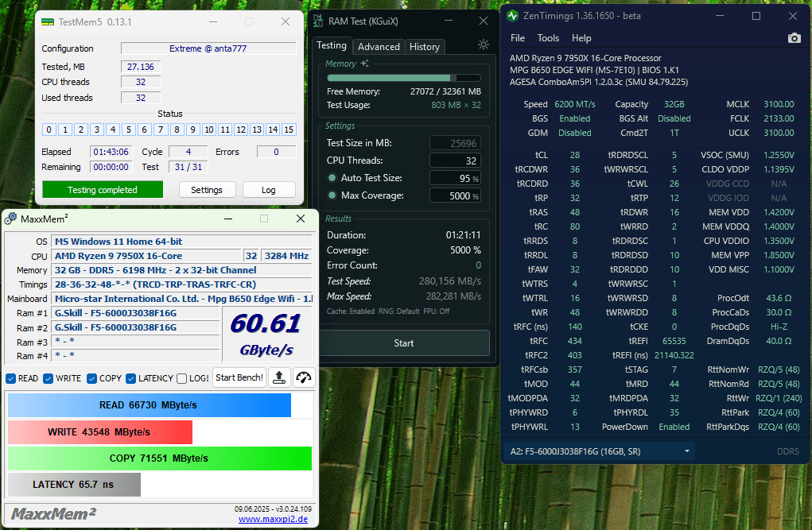Click the tCL value 28
Screen dimensions: 812x530
coord(575,155)
